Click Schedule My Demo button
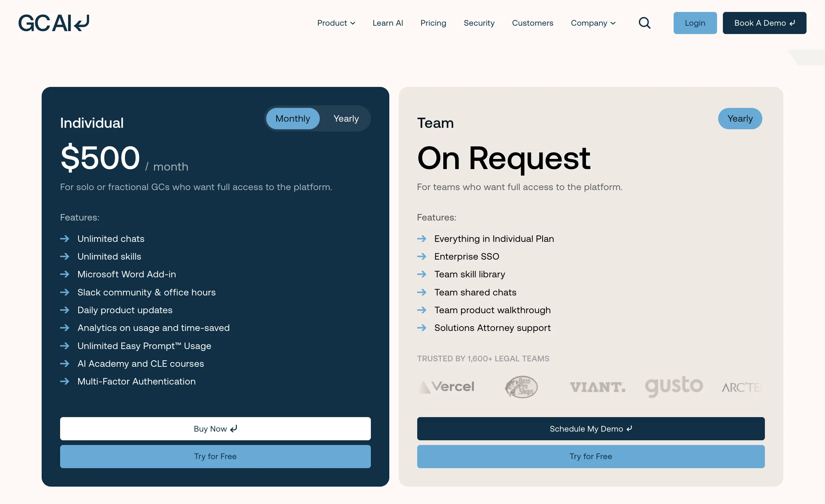Image resolution: width=825 pixels, height=504 pixels. [591, 429]
